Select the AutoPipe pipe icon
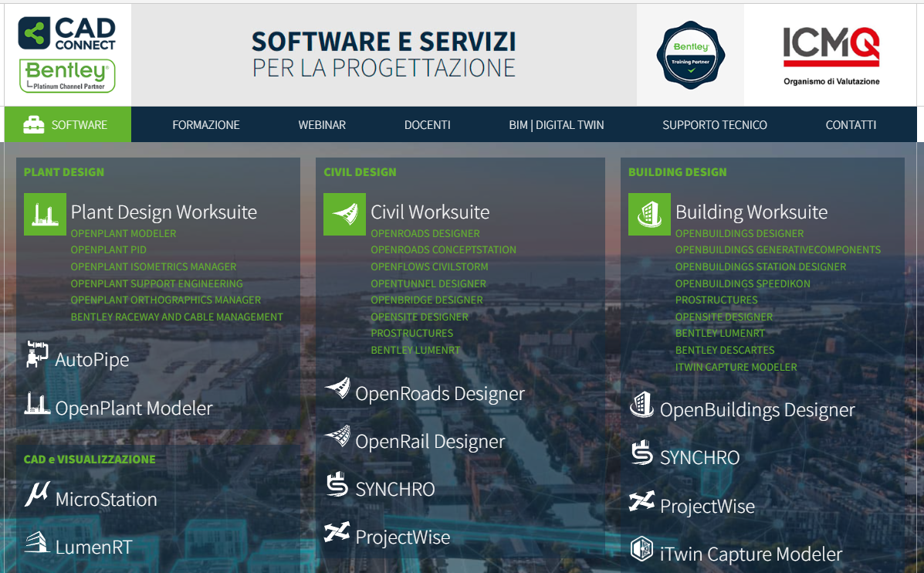The width and height of the screenshot is (924, 573). [37, 355]
